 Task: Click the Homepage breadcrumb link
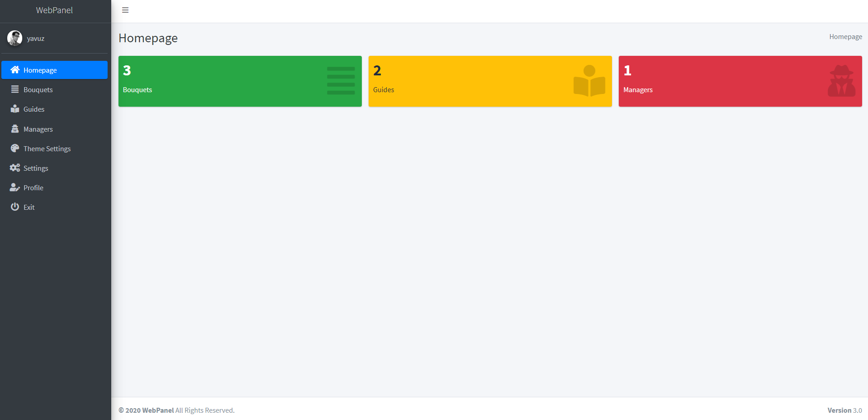coord(845,37)
